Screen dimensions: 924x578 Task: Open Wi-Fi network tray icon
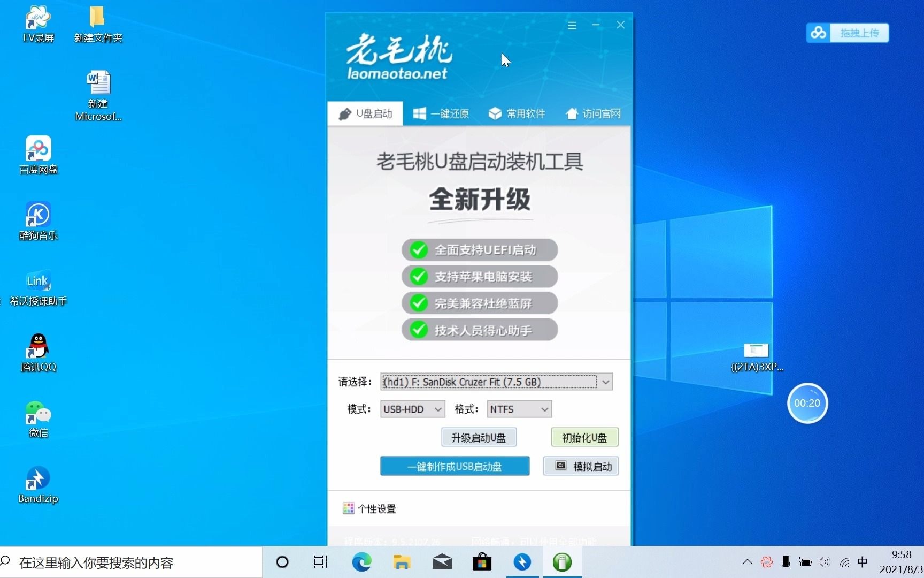point(844,562)
